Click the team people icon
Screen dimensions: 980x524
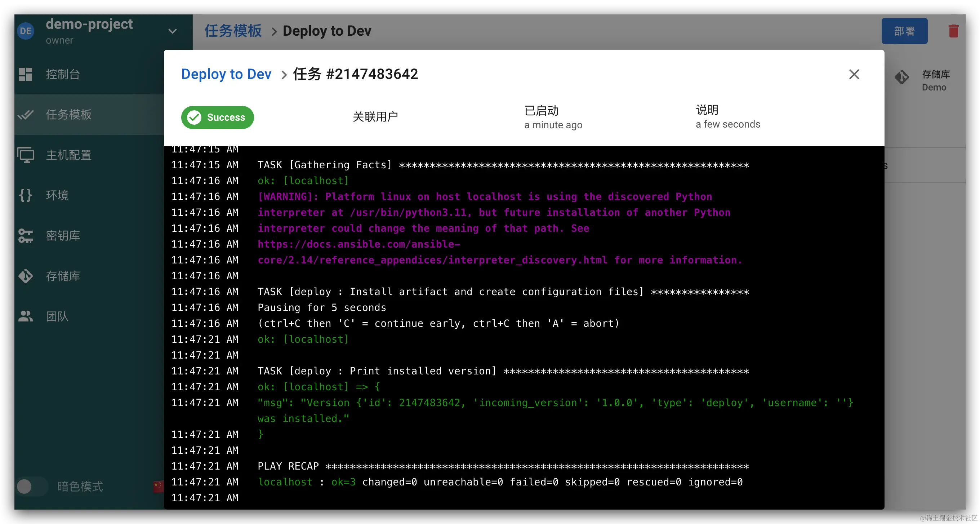pos(26,316)
